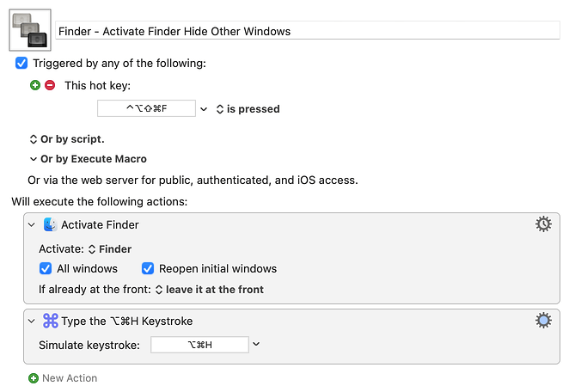
Task: Collapse the 'Or by Execute Macro' section
Action: tap(34, 159)
